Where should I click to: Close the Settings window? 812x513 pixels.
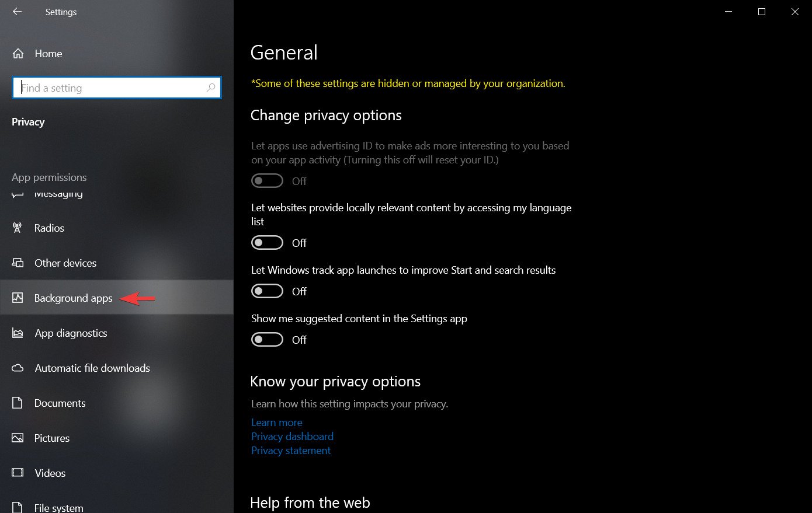pyautogui.click(x=795, y=12)
